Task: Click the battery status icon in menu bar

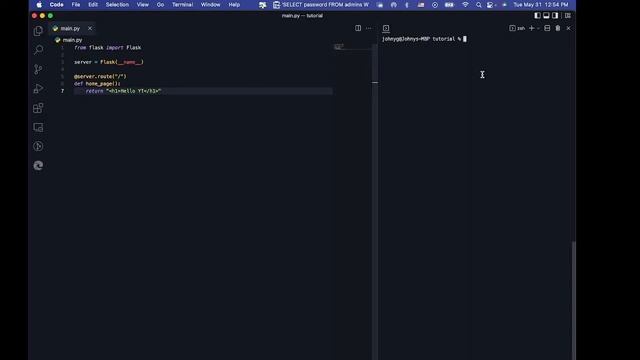Action: pos(449,4)
